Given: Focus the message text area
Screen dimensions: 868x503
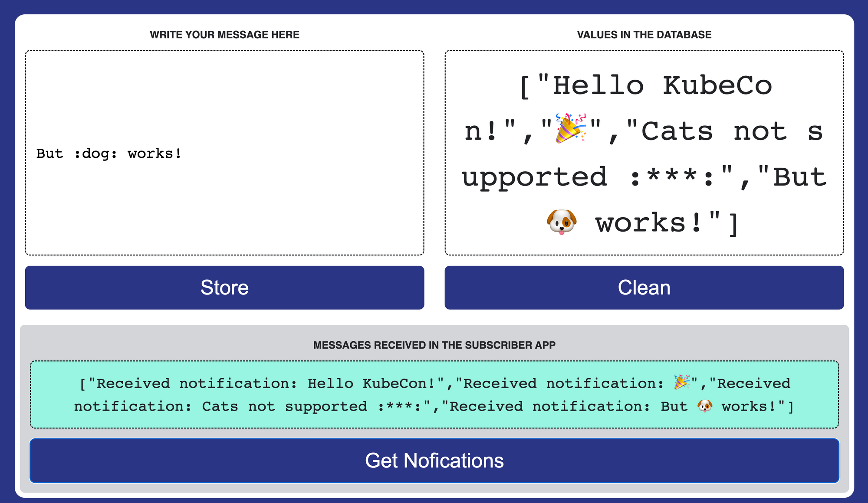Looking at the screenshot, I should point(224,153).
